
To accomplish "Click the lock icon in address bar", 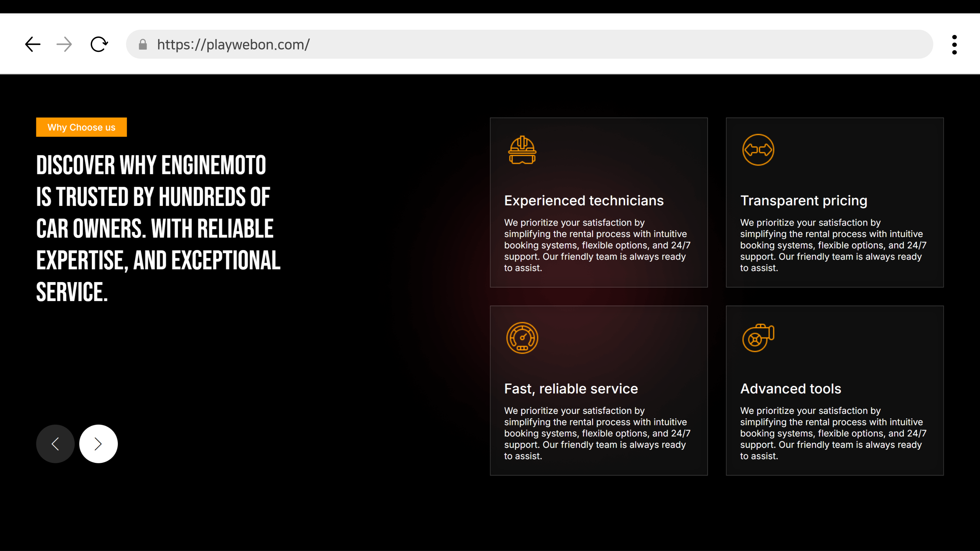I will 143,45.
